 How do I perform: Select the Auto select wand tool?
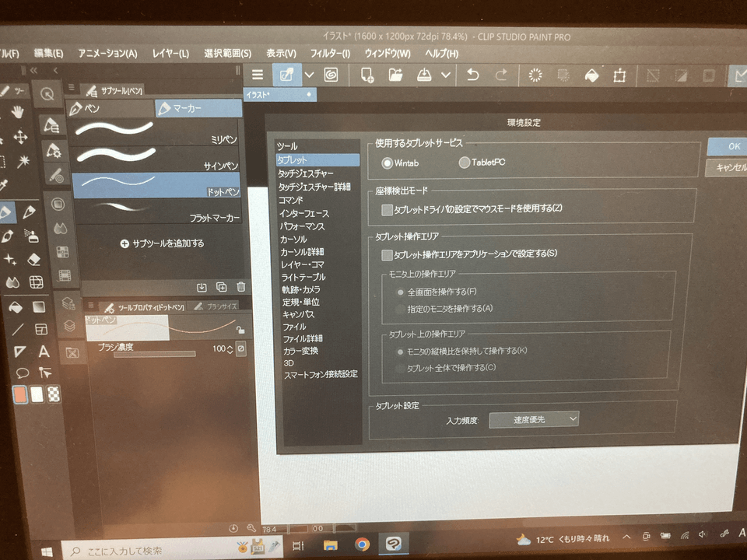tap(23, 162)
